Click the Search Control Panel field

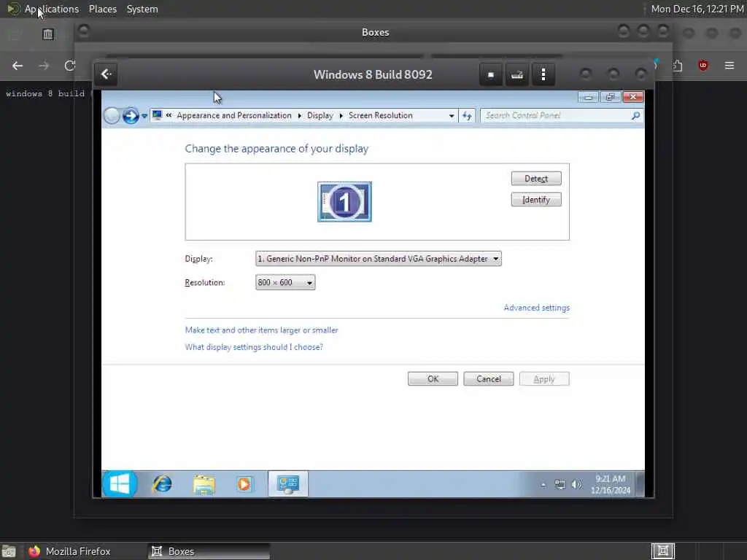(562, 115)
